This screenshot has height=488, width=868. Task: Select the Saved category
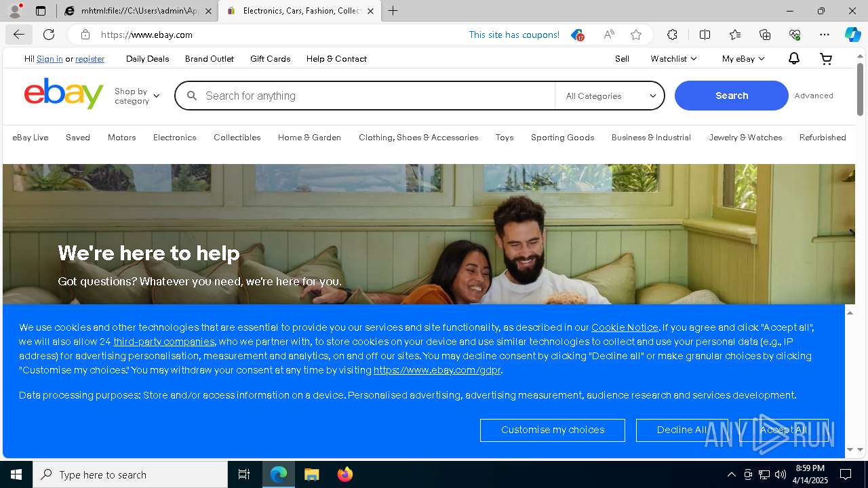[78, 138]
